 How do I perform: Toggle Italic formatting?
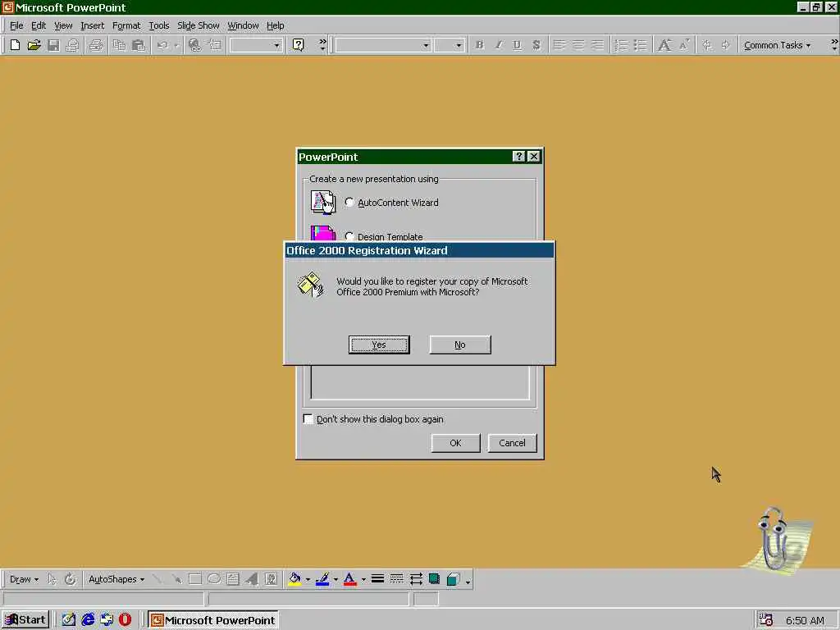[x=498, y=45]
